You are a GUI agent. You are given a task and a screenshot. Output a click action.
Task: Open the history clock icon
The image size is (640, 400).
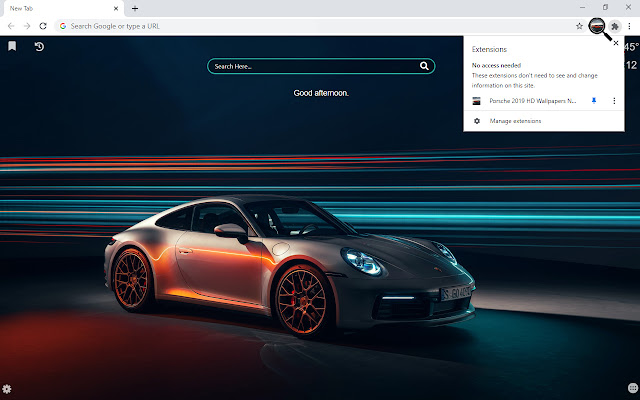tap(39, 47)
